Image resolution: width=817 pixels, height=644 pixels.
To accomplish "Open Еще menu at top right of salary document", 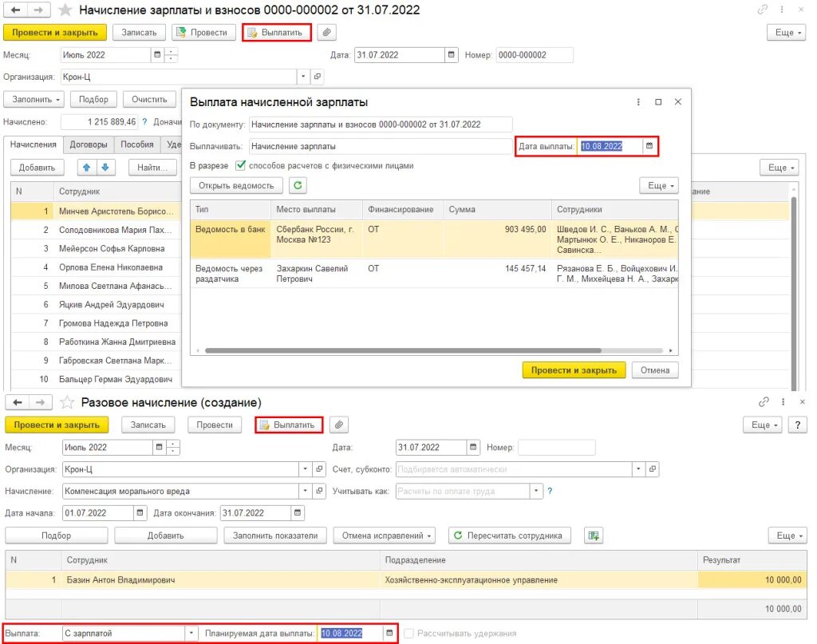I will click(787, 32).
